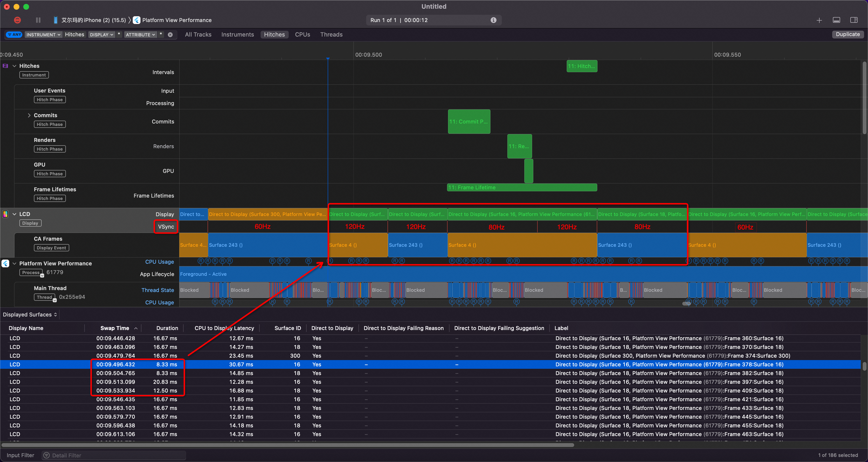The width and height of the screenshot is (868, 462).
Task: Expand the Commits track disclosure arrow
Action: pyautogui.click(x=29, y=115)
